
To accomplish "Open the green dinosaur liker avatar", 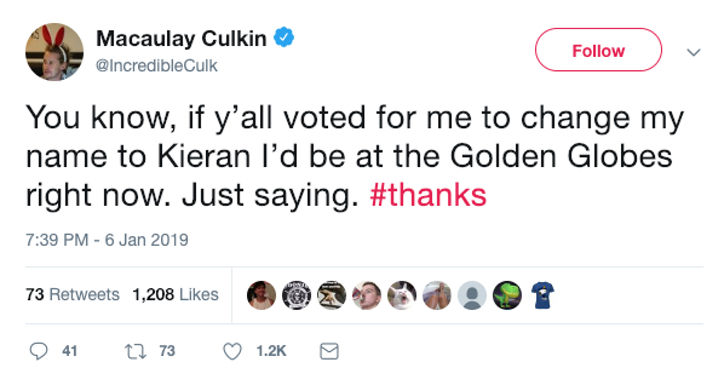I will point(507,295).
